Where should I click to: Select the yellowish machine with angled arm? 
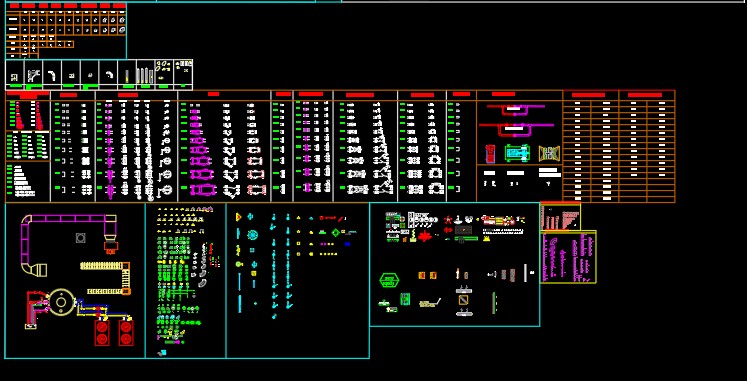[430, 303]
